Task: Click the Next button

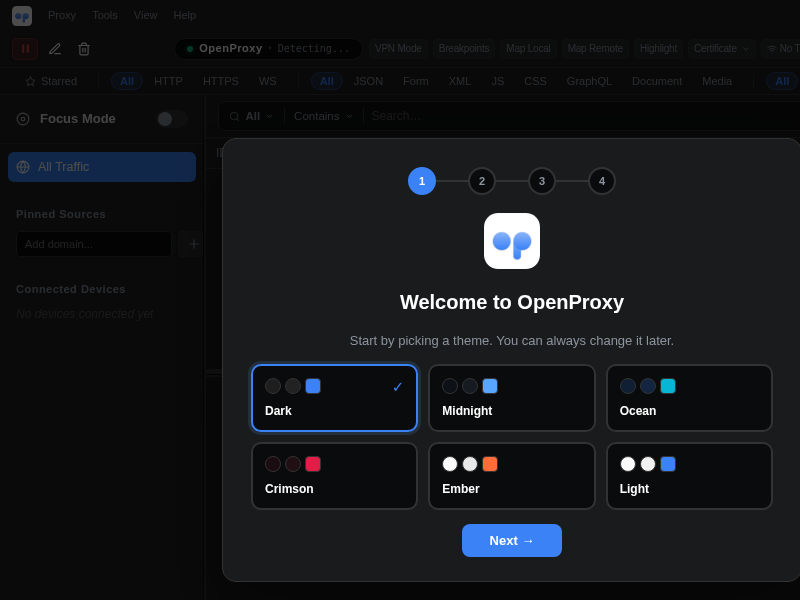Action: pyautogui.click(x=512, y=540)
